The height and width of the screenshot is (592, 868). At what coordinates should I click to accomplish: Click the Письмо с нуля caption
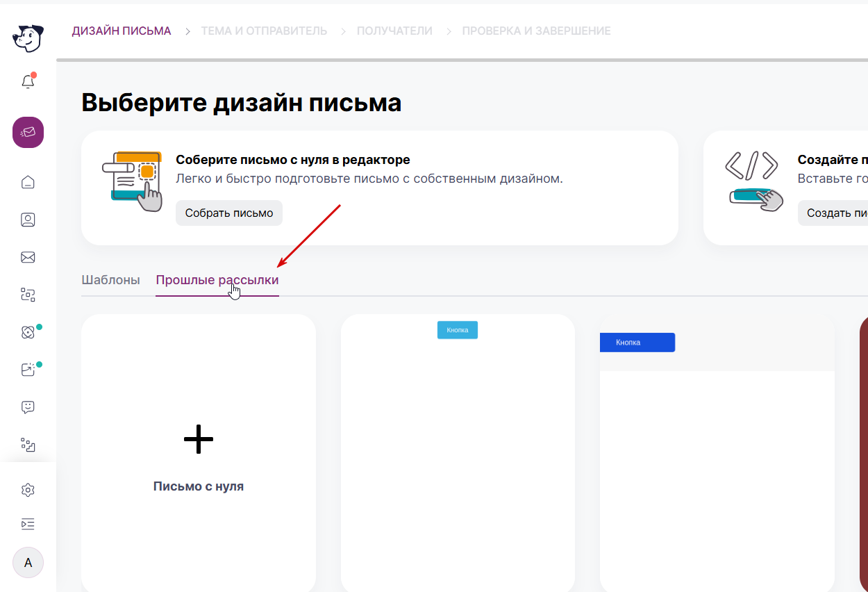tap(199, 486)
